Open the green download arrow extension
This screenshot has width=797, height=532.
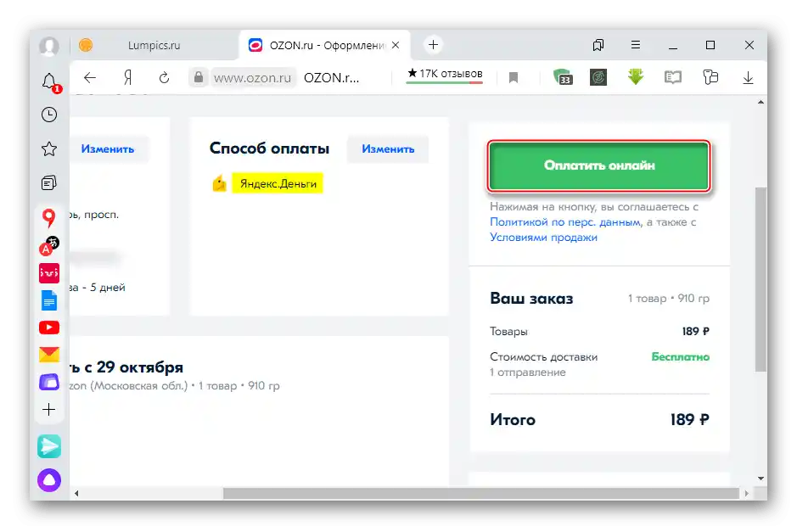point(636,77)
